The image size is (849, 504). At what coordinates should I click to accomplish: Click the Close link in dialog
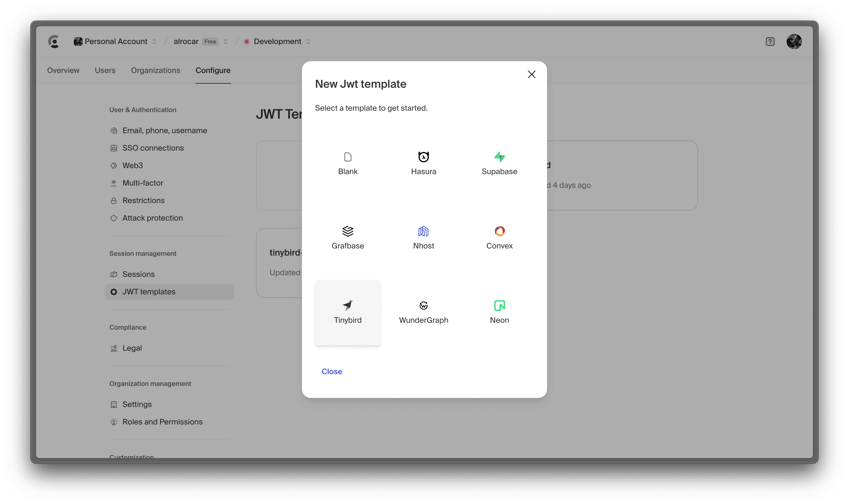click(332, 371)
